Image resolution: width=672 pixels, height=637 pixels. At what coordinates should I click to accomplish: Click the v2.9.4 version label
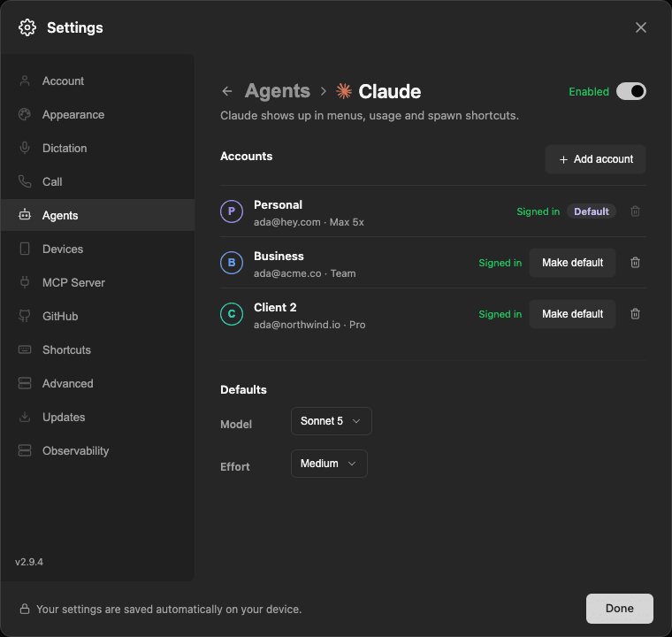29,562
